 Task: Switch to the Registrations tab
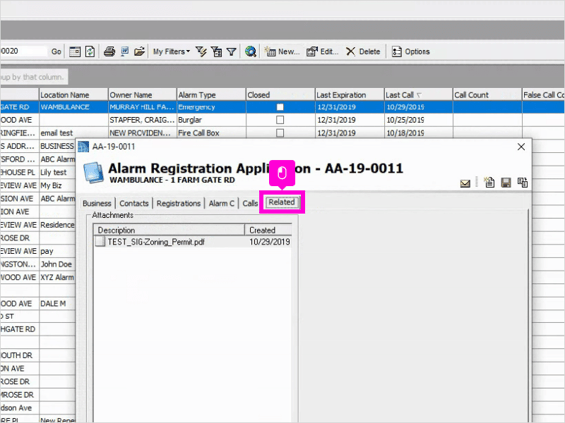click(x=178, y=203)
